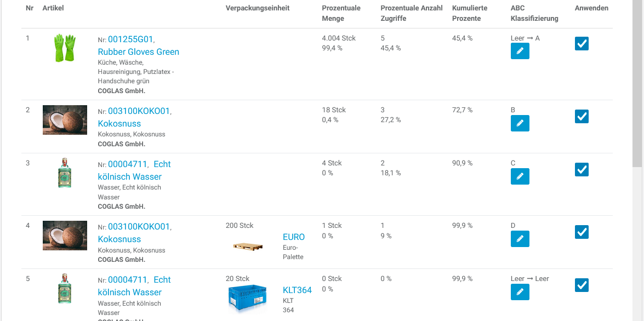Viewport: 644px width, 321px height.
Task: Click coconut thumbnail in row 2
Action: pyautogui.click(x=65, y=120)
